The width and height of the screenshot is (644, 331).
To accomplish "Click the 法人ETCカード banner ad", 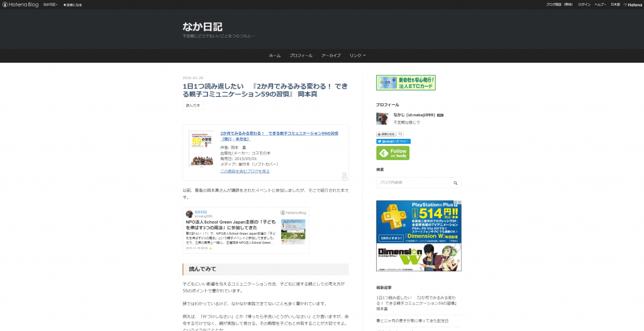I will click(x=406, y=82).
